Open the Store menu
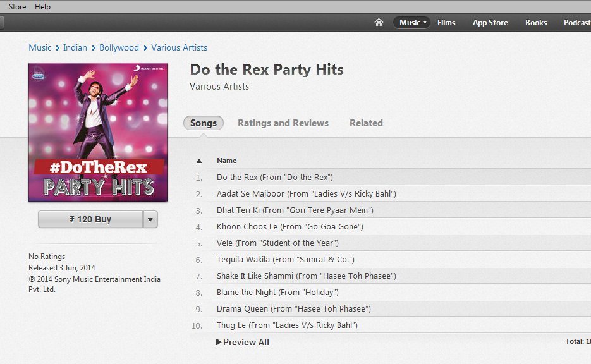Screen dimensions: 591x364 tap(17, 7)
